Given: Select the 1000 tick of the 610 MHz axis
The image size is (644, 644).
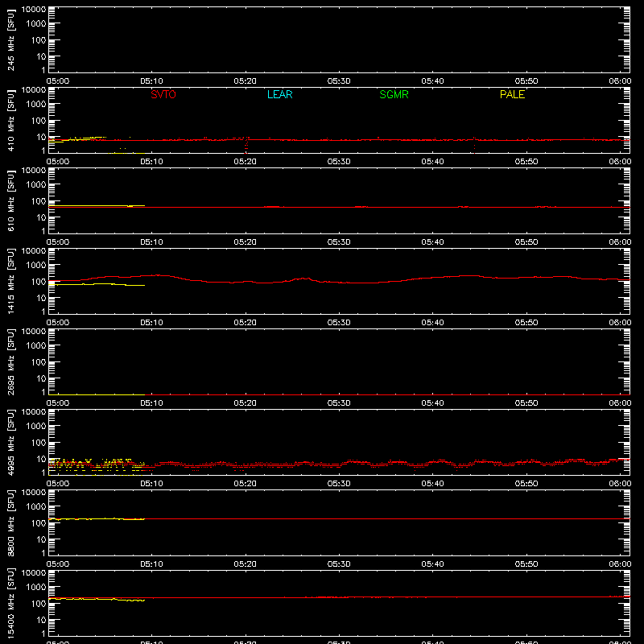Looking at the screenshot, I should click(36, 185).
